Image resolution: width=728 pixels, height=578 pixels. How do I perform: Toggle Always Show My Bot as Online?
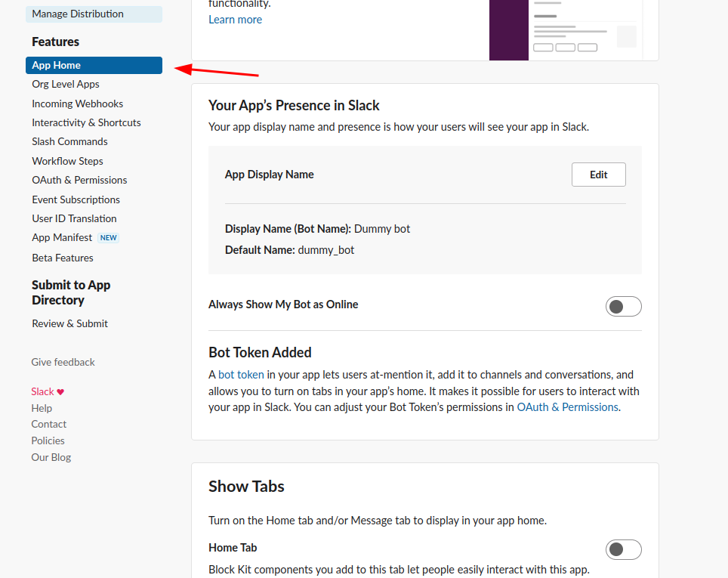(623, 306)
